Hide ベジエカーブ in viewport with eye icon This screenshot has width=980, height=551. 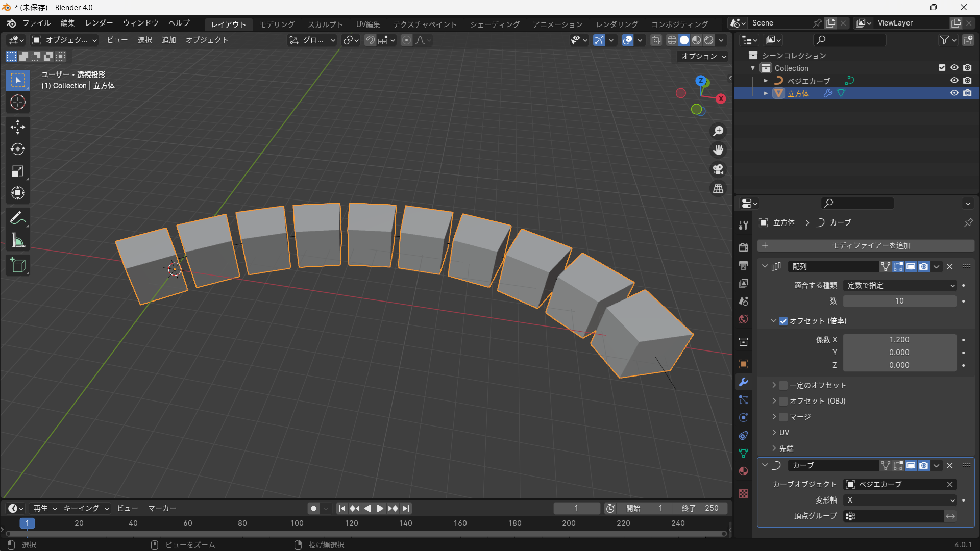click(954, 81)
